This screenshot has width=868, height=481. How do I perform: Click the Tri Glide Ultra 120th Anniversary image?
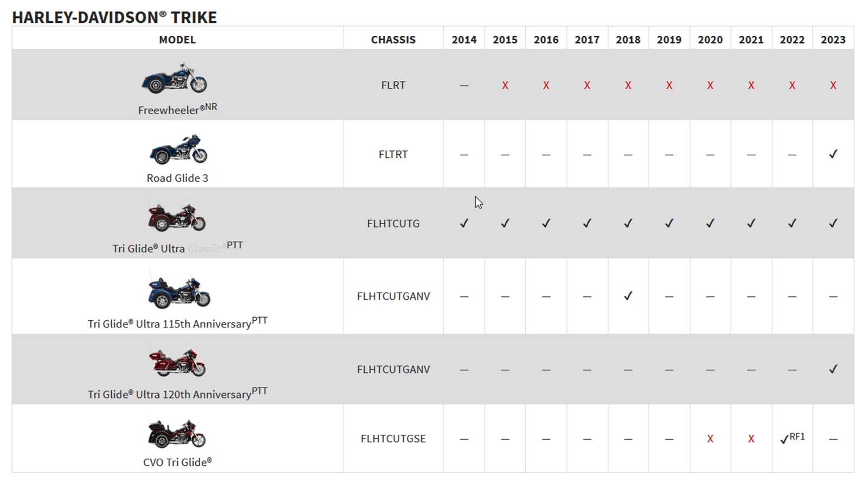click(x=177, y=363)
